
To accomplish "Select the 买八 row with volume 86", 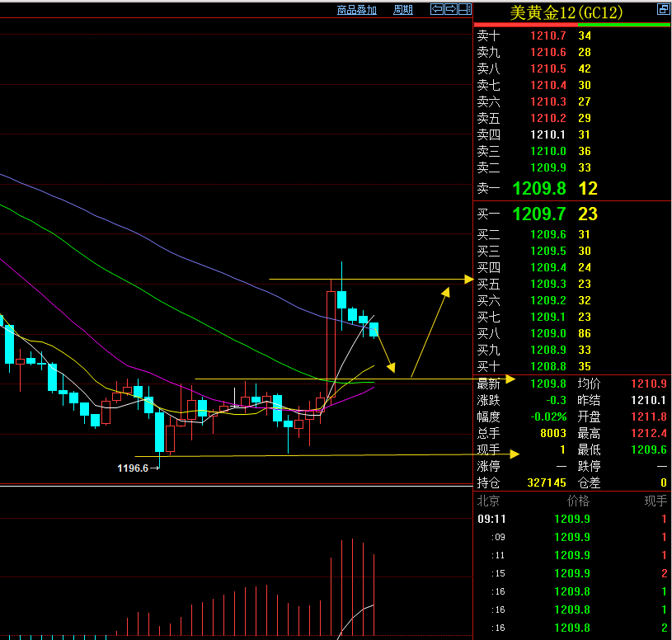I will 547,333.
